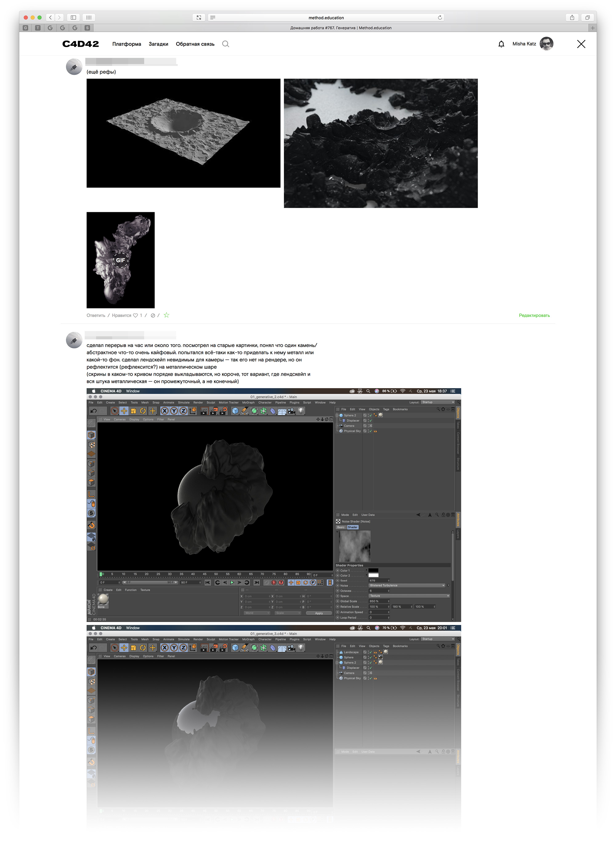Image resolution: width=616 pixels, height=854 pixels.
Task: Toggle the Y axis lock in 01_generative_2.c4d
Action: [174, 411]
